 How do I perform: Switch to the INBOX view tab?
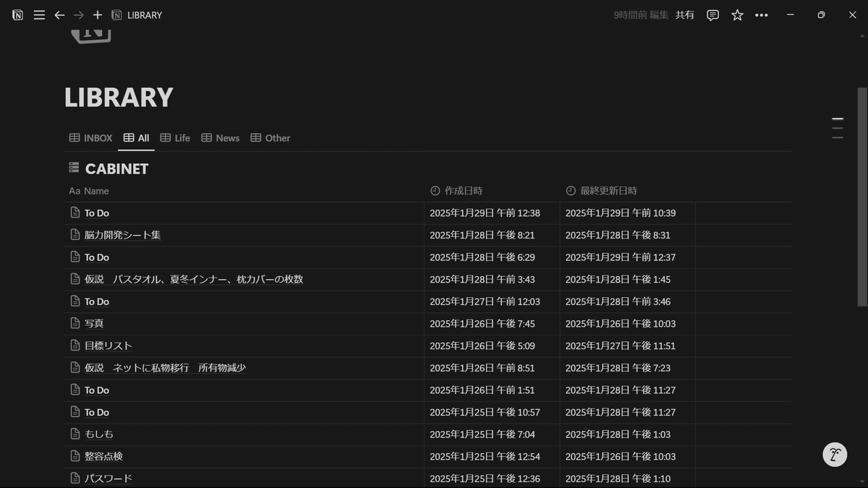tap(90, 138)
